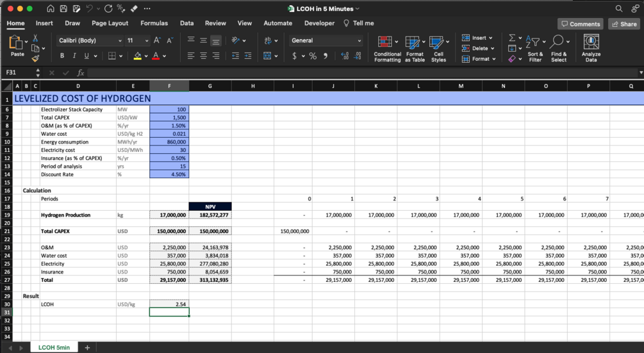Screen dimensions: 644x353
Task: Click the Analyze Data icon
Action: coord(591,42)
